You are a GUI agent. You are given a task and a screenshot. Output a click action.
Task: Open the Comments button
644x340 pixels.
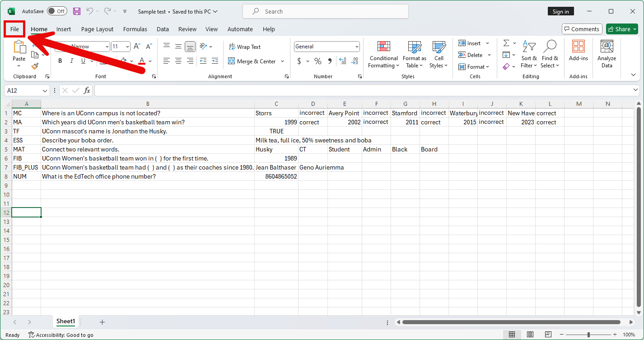[582, 29]
